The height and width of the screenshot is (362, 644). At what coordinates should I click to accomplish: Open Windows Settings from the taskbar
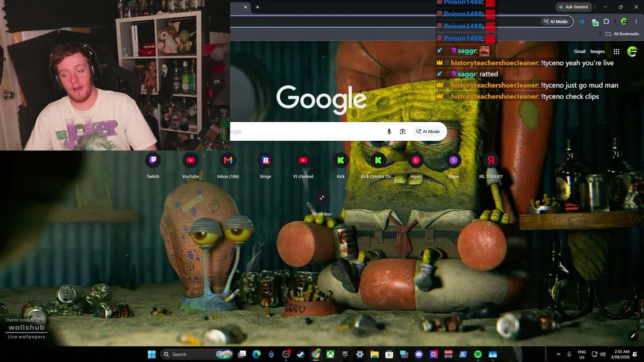click(x=360, y=354)
